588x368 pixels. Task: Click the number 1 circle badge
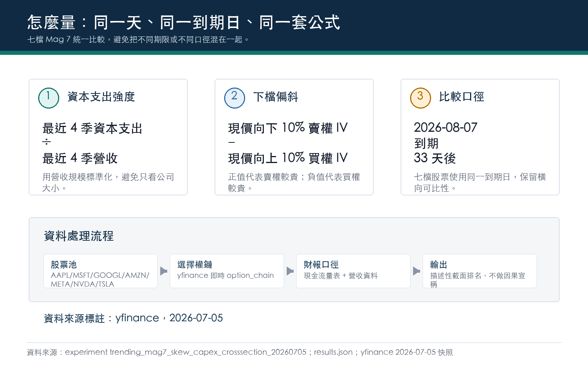(49, 98)
